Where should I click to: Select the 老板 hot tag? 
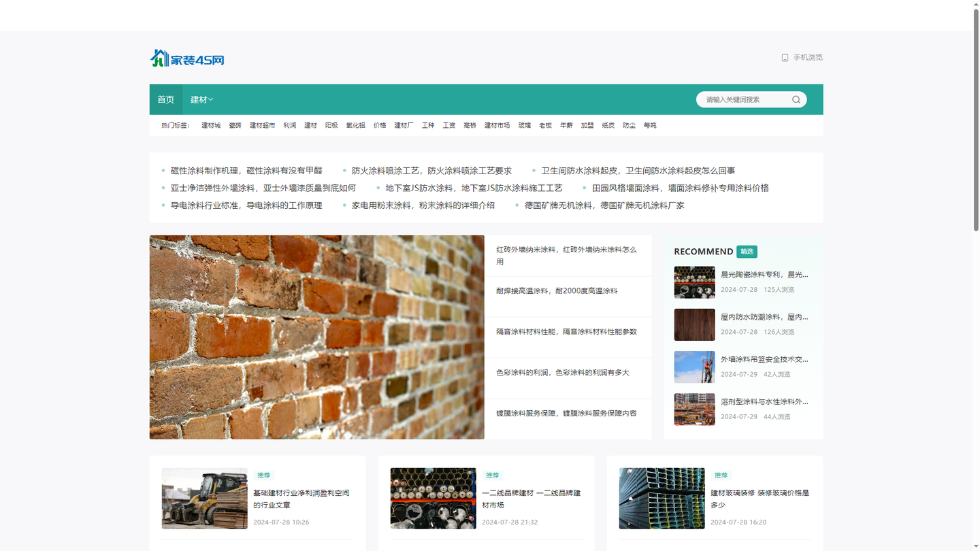click(x=546, y=125)
